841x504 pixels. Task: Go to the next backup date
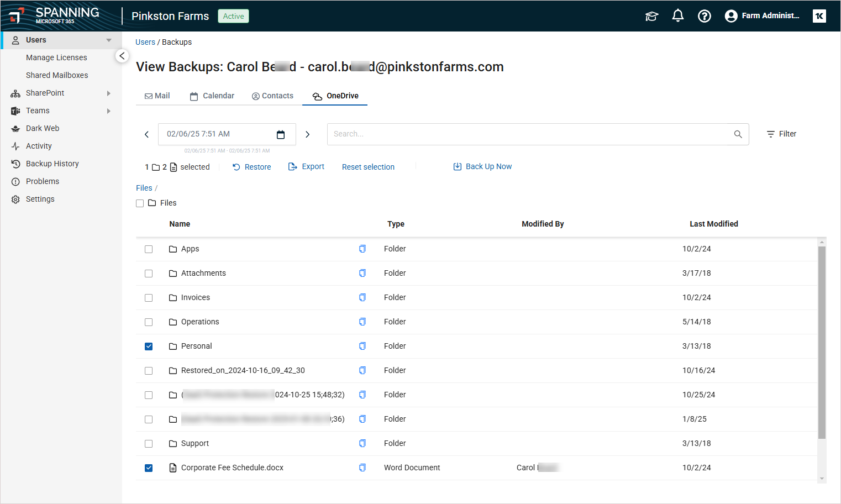(x=308, y=134)
